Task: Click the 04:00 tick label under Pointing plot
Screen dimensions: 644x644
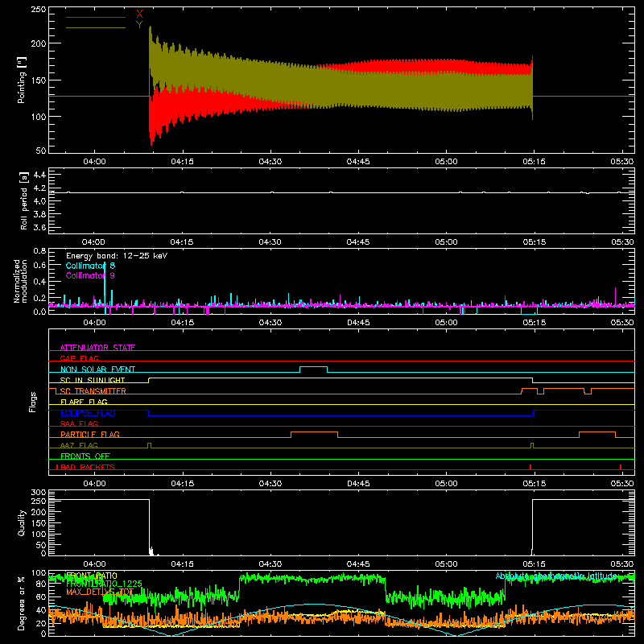Action: [x=94, y=162]
